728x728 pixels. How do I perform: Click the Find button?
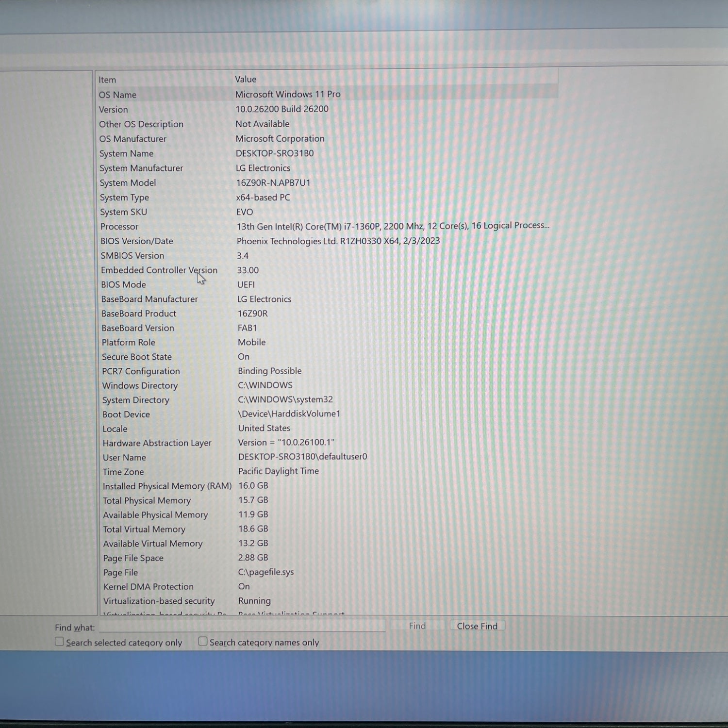(x=417, y=626)
